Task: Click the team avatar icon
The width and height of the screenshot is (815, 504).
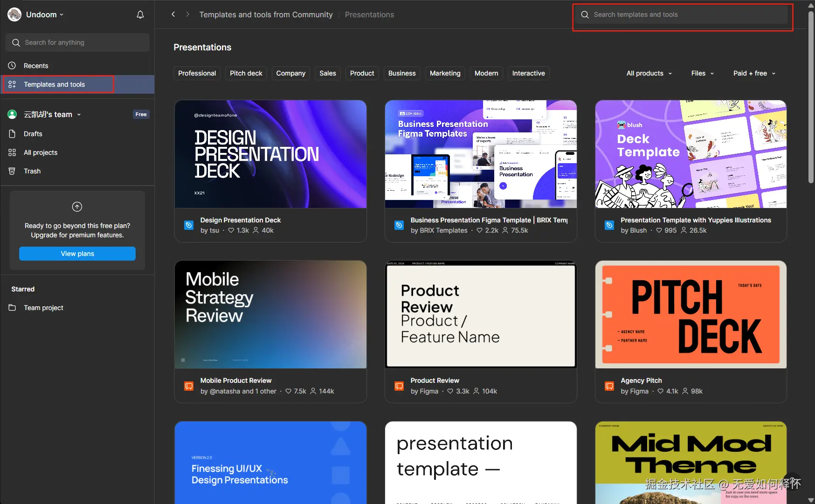Action: 12,114
